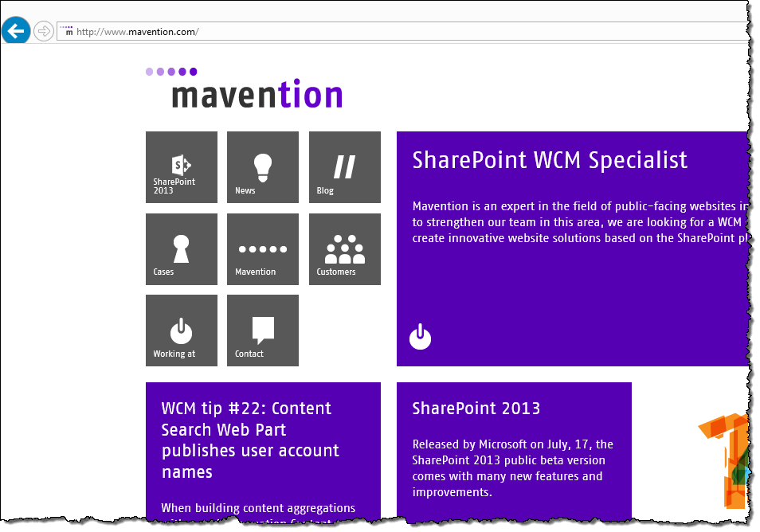The height and width of the screenshot is (532, 760).
Task: Read the SharePoint 2013 public beta description
Action: (512, 468)
